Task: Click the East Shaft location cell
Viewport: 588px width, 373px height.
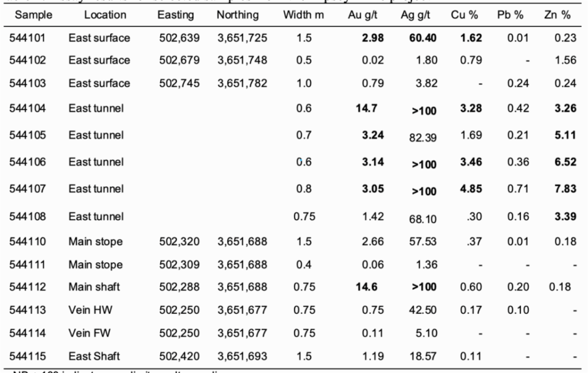Action: click(x=94, y=356)
